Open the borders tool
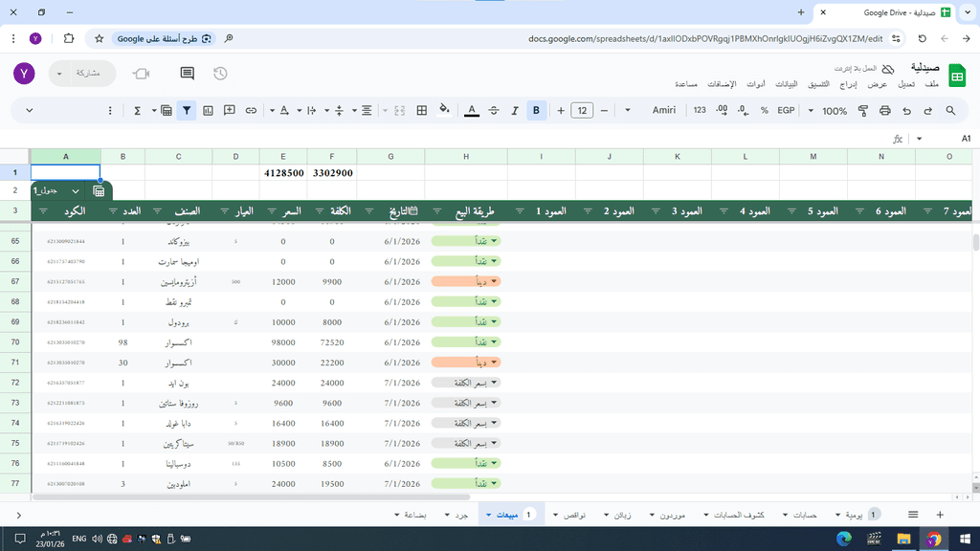 421,111
